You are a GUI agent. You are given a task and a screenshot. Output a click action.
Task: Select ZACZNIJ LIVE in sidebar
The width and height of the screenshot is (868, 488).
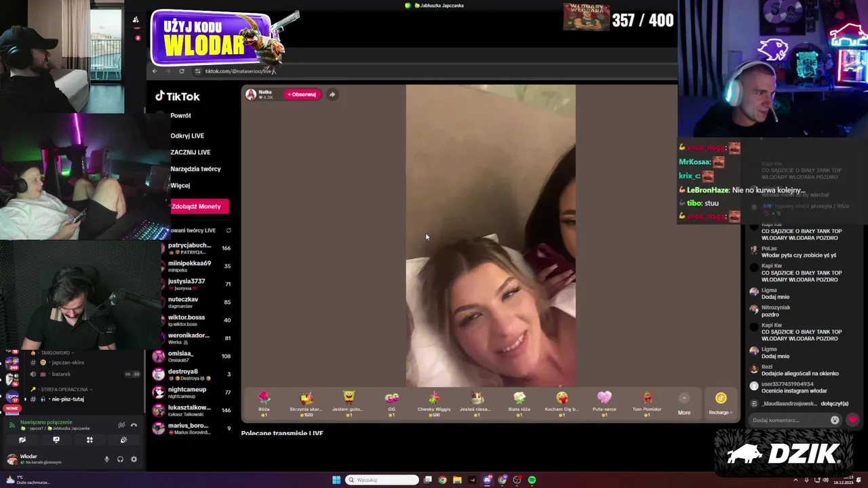(191, 152)
